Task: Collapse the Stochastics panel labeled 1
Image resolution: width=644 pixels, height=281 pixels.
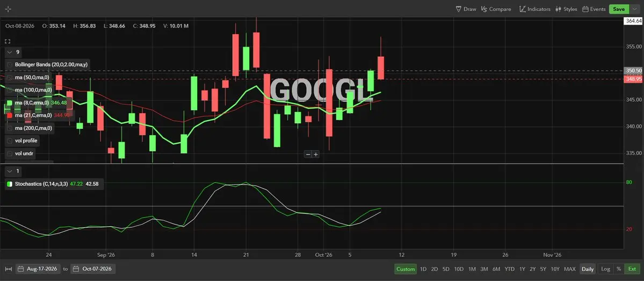Action: click(x=10, y=171)
